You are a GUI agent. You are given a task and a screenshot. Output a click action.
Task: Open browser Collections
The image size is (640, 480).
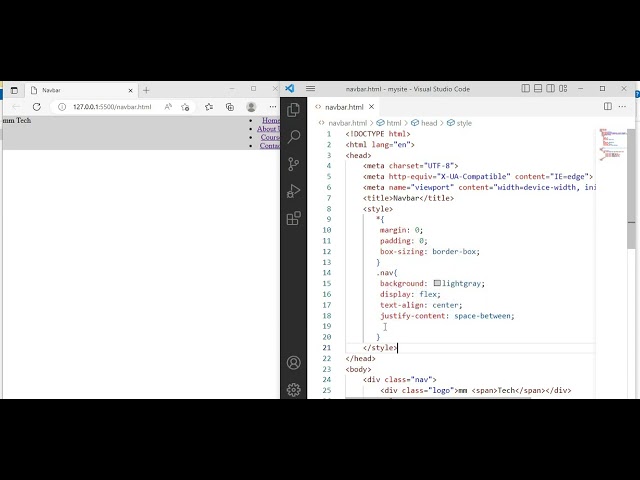coord(230,107)
